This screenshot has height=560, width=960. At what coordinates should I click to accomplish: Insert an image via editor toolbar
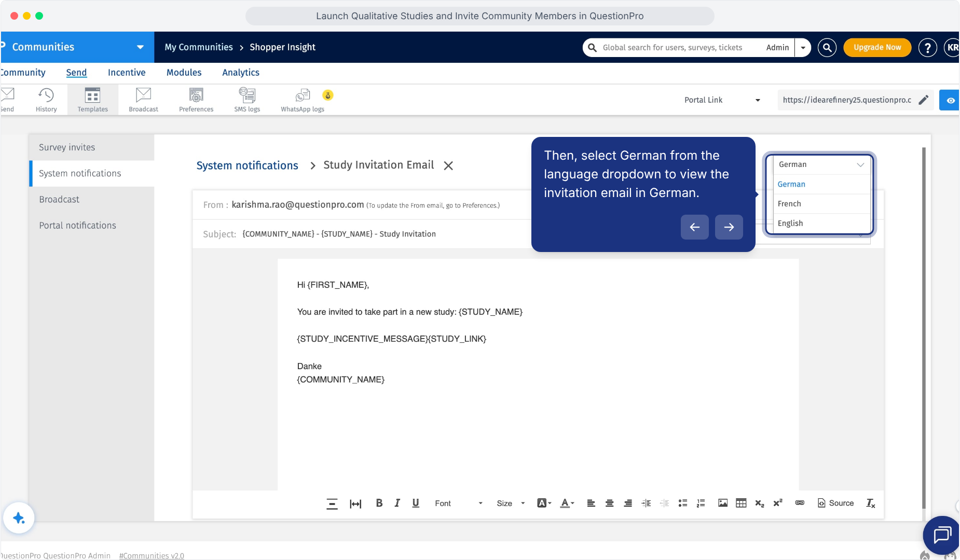click(x=723, y=503)
